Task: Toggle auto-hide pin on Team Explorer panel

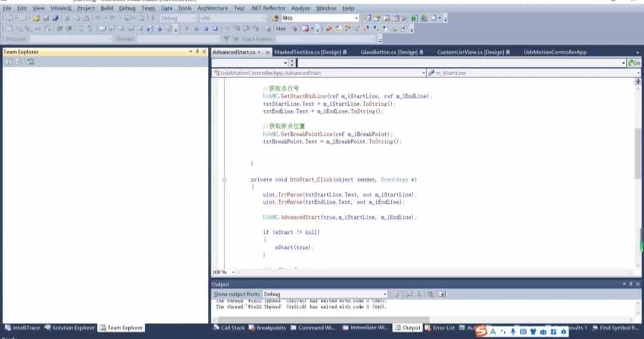Action: pyautogui.click(x=197, y=52)
